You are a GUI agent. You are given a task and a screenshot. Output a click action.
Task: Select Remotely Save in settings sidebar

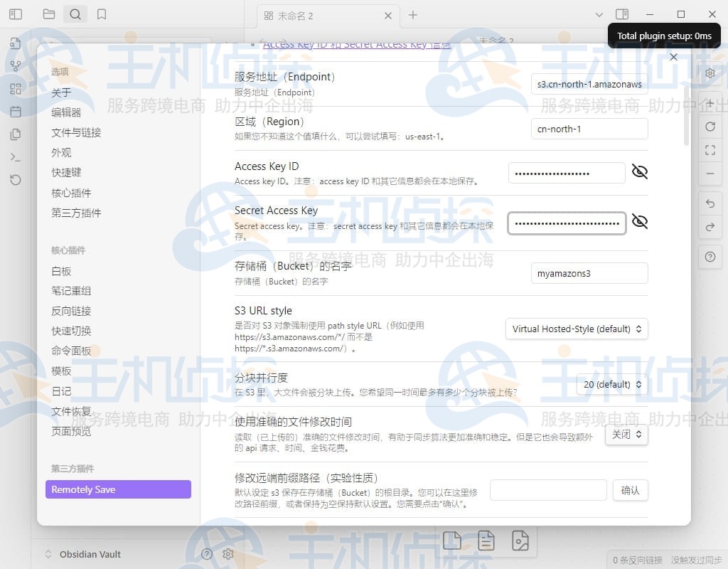tap(118, 489)
